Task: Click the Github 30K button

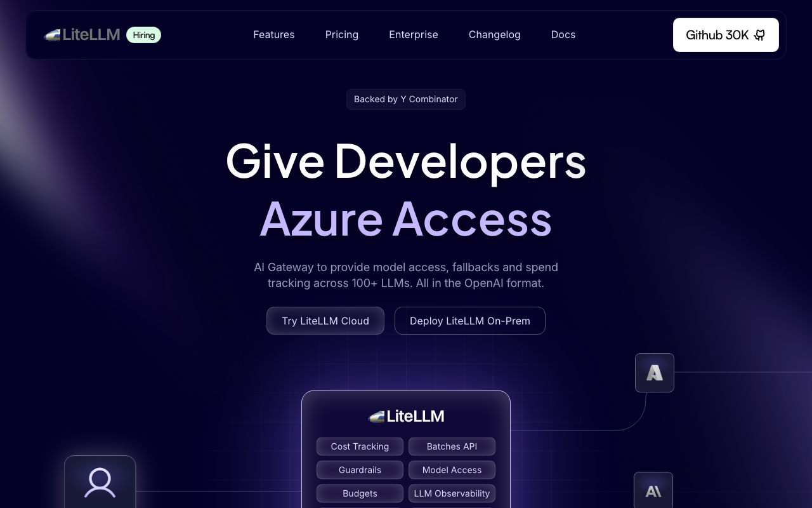Action: click(726, 35)
